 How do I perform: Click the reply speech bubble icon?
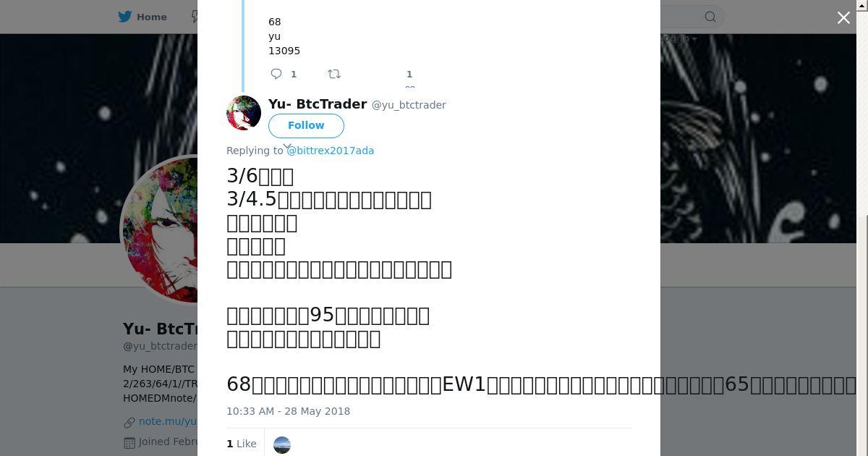pos(276,74)
